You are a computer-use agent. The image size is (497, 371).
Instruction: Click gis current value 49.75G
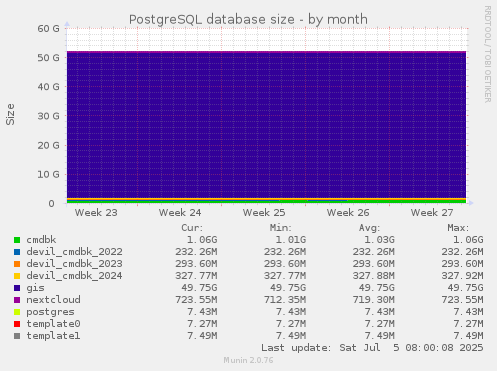tap(199, 288)
